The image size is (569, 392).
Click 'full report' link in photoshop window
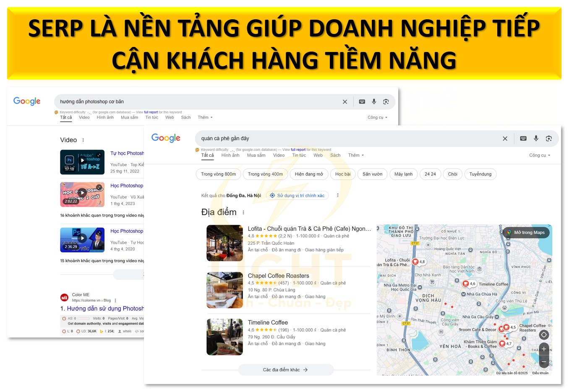click(x=151, y=112)
